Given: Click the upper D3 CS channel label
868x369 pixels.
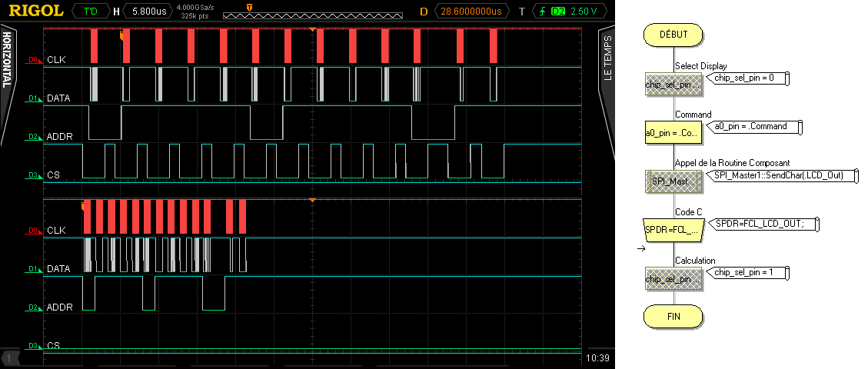Looking at the screenshot, I should [42, 175].
